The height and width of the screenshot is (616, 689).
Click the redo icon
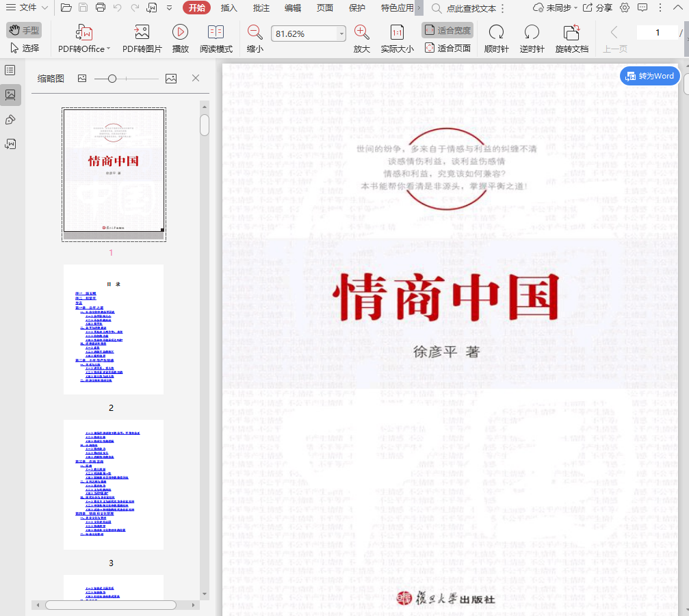click(135, 8)
